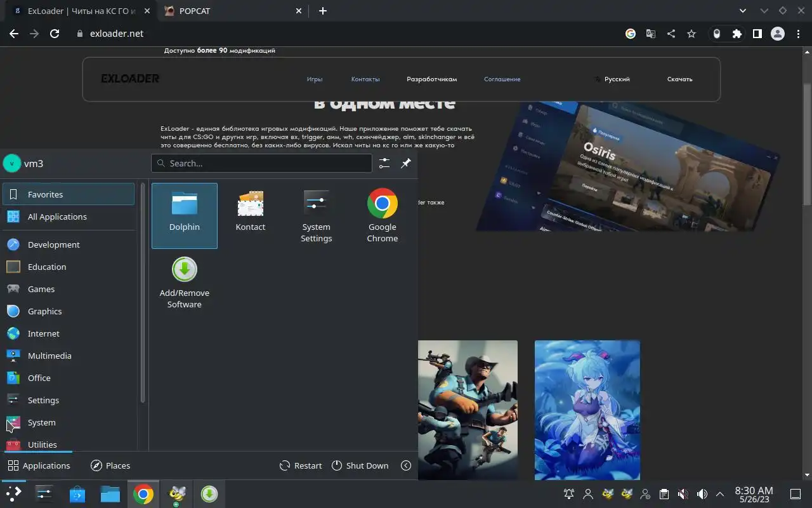
Task: Click the launcher category list scrollbar
Action: coord(143,292)
